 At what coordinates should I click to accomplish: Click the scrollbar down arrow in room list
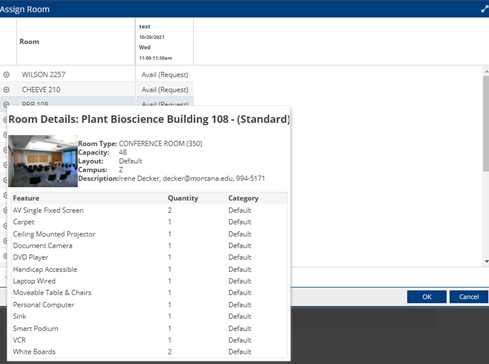coord(486,262)
